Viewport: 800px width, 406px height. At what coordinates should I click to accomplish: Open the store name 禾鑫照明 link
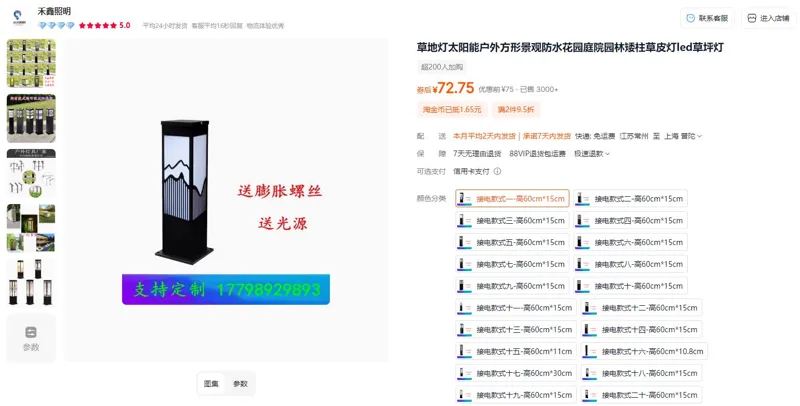tap(54, 11)
